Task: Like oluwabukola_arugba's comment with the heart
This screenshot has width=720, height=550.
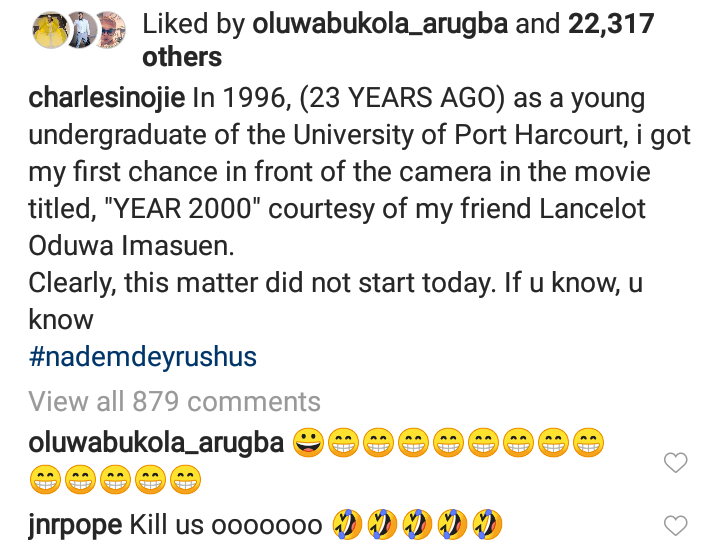Action: [677, 462]
